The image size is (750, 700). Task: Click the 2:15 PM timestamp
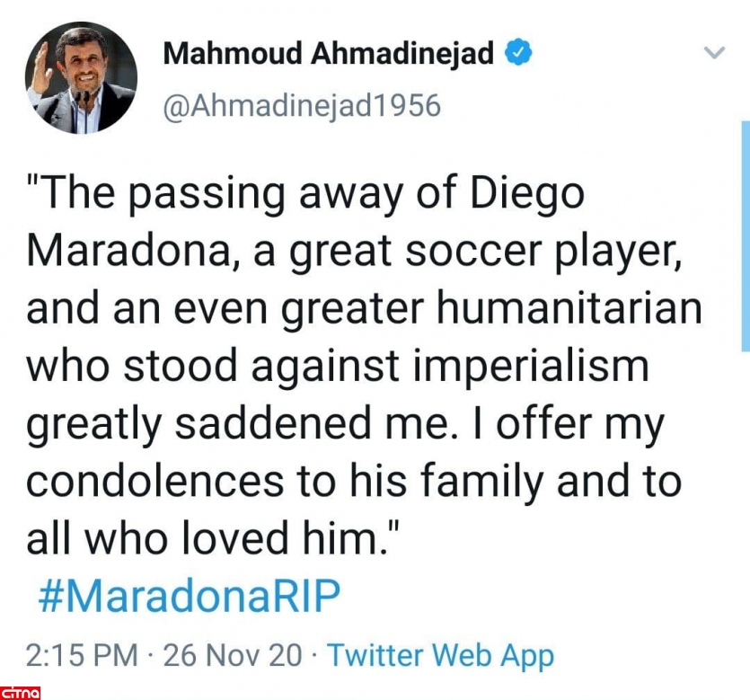pyautogui.click(x=83, y=656)
